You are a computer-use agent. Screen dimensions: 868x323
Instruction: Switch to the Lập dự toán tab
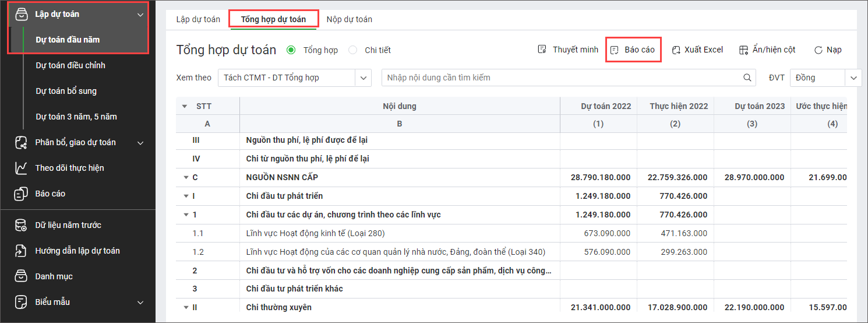coord(198,19)
